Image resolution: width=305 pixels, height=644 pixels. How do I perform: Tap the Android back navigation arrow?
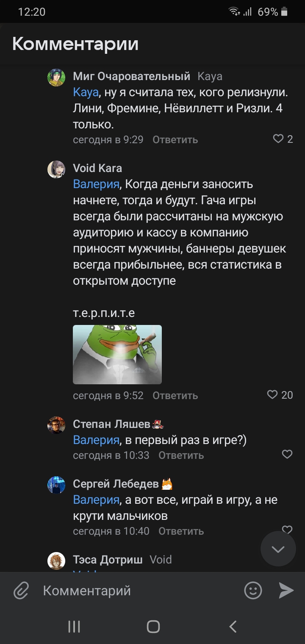pos(233,627)
